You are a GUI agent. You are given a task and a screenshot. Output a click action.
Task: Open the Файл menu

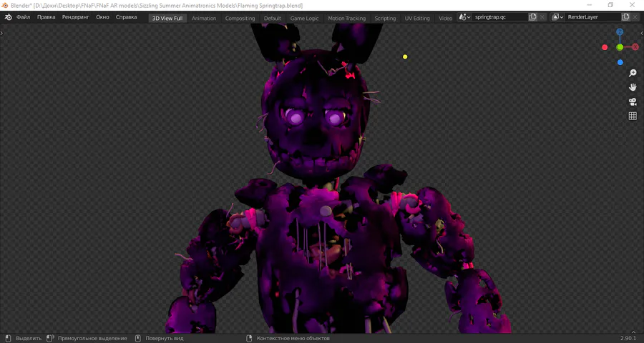[24, 17]
